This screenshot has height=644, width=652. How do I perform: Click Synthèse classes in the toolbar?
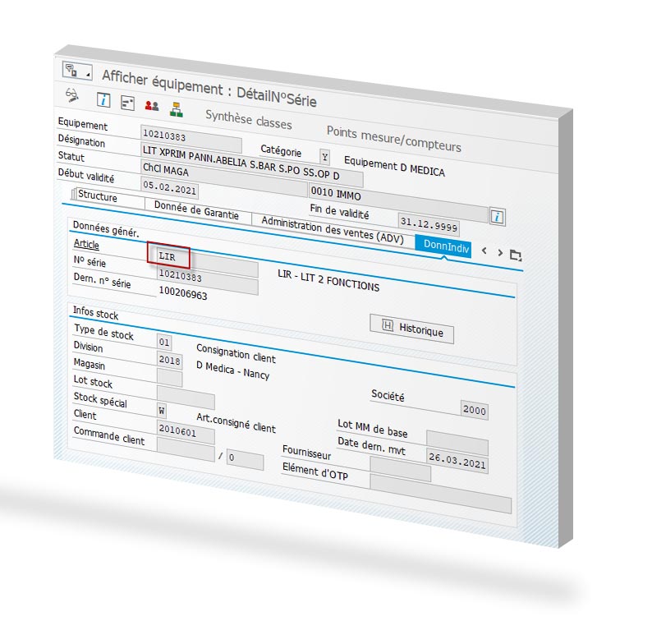(x=248, y=119)
